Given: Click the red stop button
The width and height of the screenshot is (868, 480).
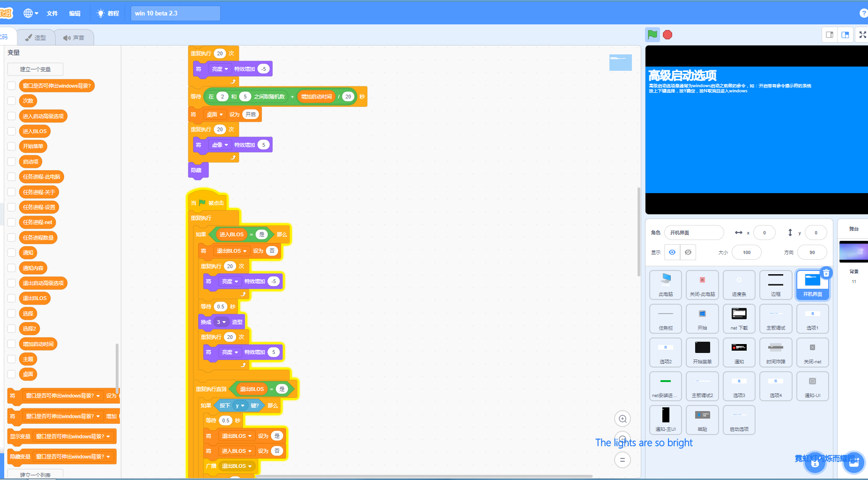Looking at the screenshot, I should pos(668,35).
